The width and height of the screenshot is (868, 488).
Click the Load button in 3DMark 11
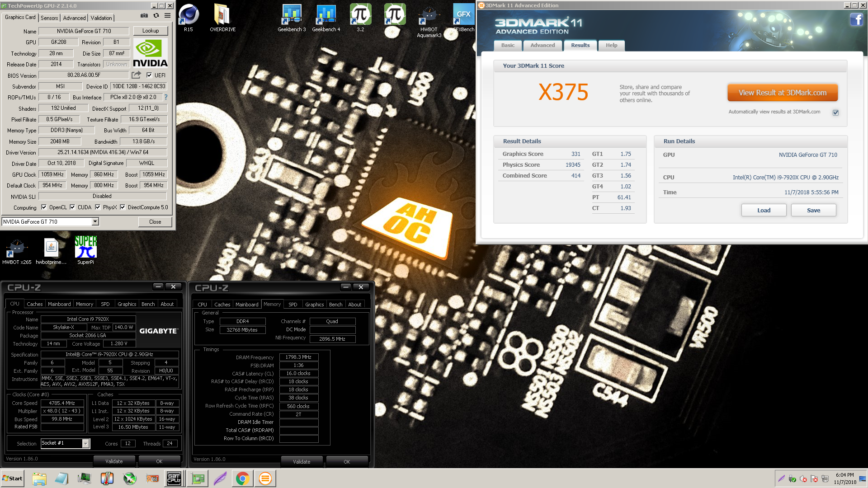click(764, 210)
